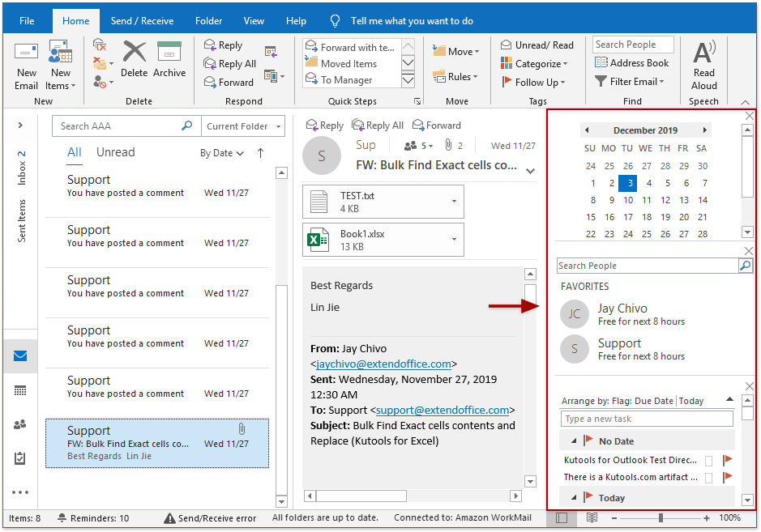This screenshot has width=761, height=532.
Task: Open the support@extendoffice.com email link
Action: coord(442,411)
